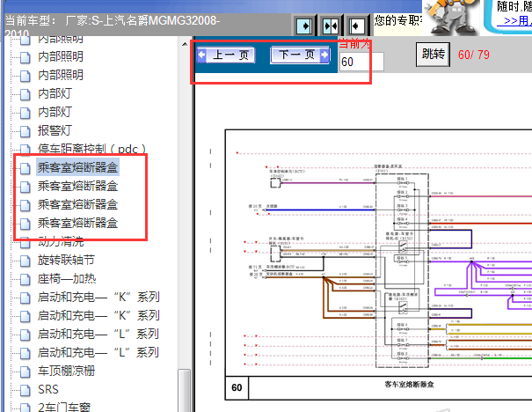Click document icon beside SRS
The image size is (532, 412).
26,390
